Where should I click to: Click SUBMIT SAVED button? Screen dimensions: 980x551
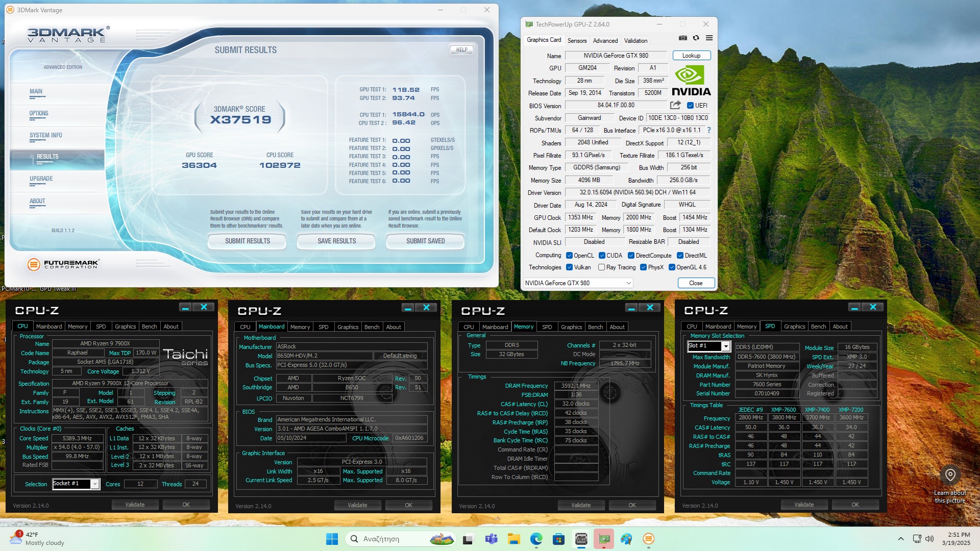point(425,241)
